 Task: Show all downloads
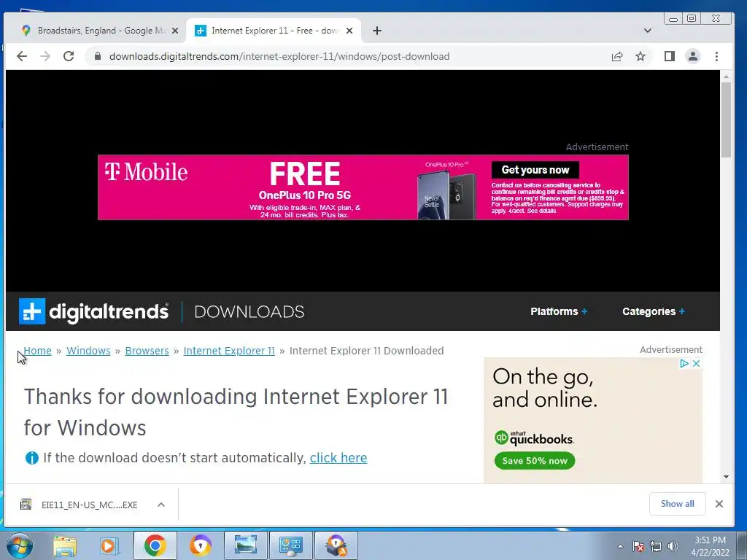(x=677, y=504)
